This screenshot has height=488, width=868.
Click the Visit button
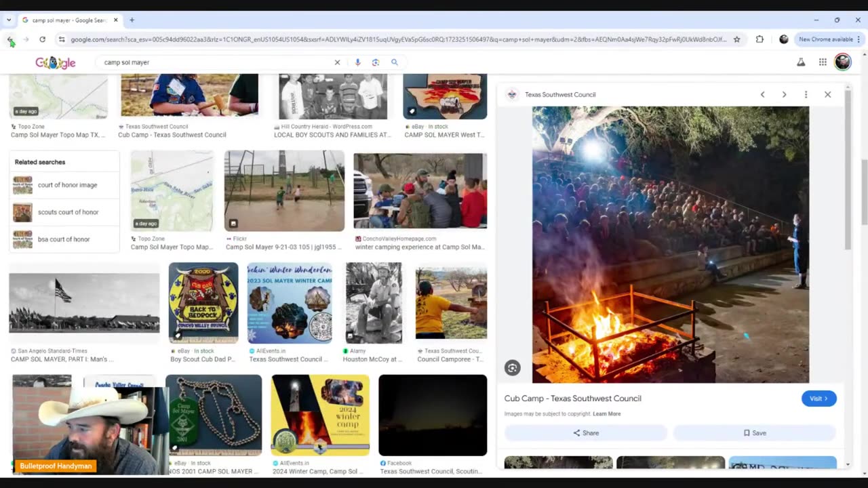819,399
